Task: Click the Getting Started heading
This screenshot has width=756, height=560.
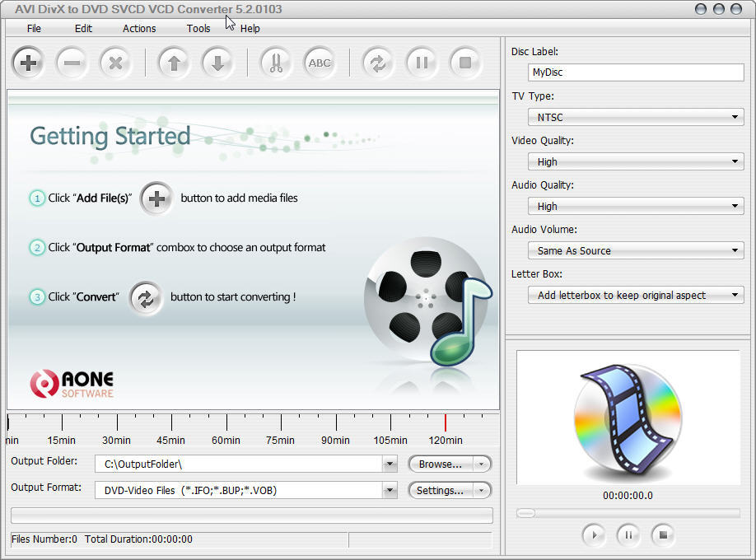Action: click(x=110, y=136)
